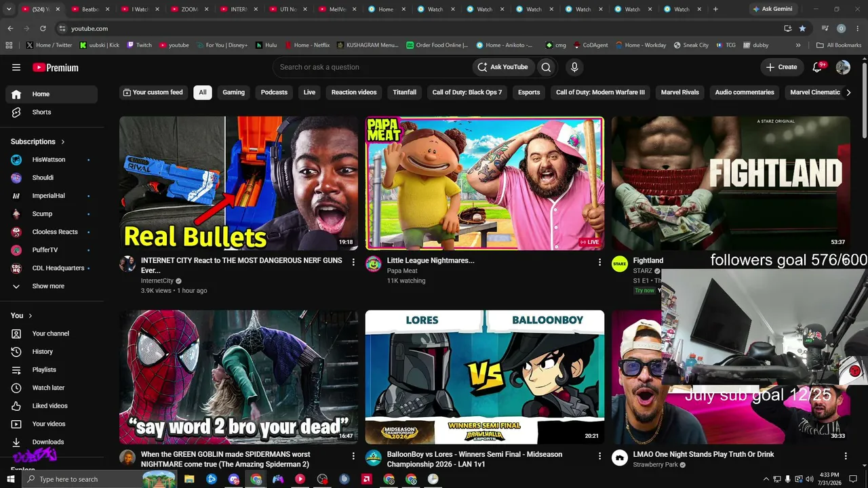Click the YouTube search field
Screen dimensions: 868x488
pyautogui.click(x=372, y=67)
